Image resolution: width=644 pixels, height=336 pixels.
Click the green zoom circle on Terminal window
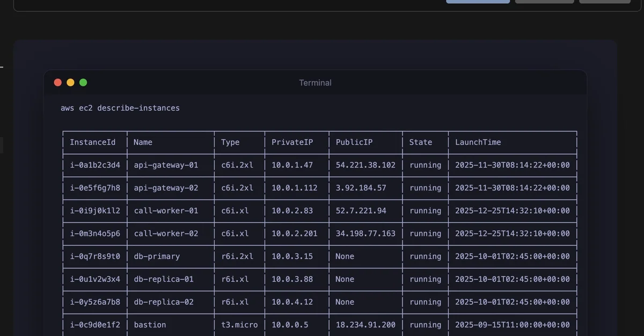click(x=83, y=82)
